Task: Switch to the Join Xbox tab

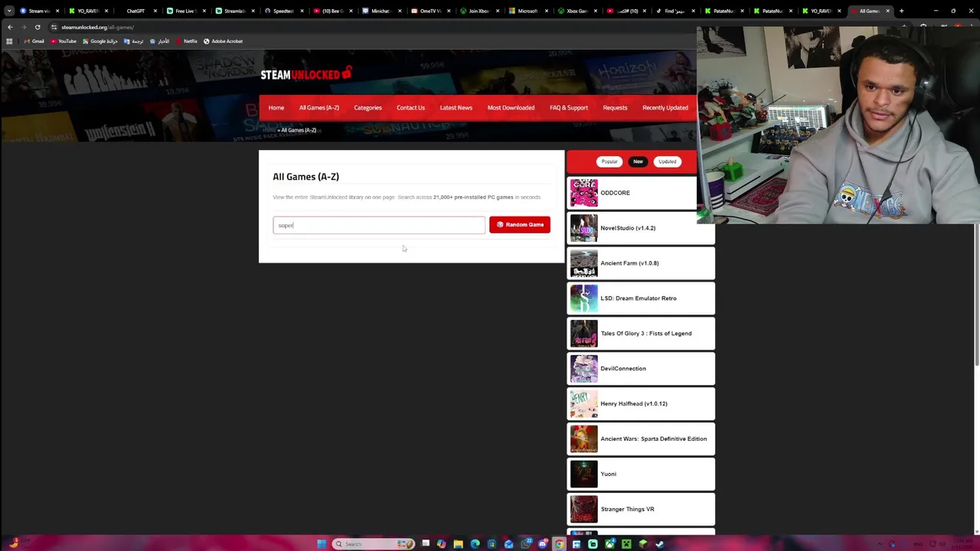Action: (479, 11)
